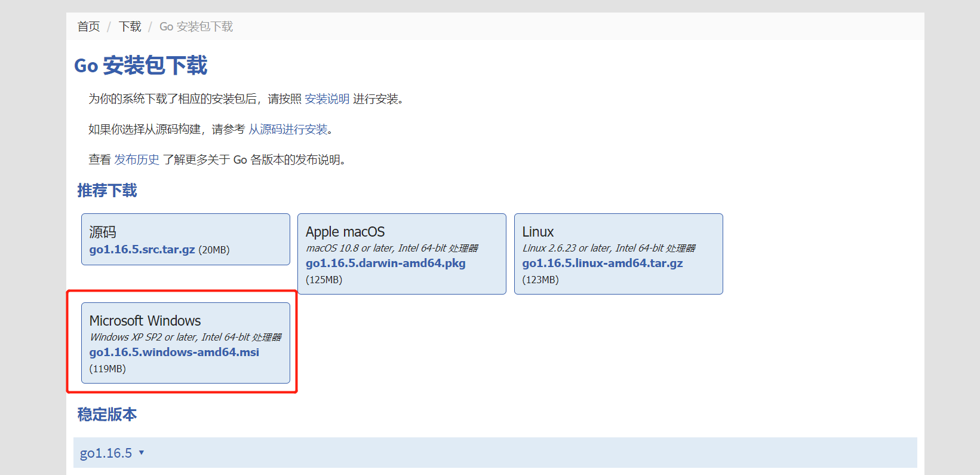Click the Go 安装包下载 page title
The image size is (980, 475).
coord(140,65)
